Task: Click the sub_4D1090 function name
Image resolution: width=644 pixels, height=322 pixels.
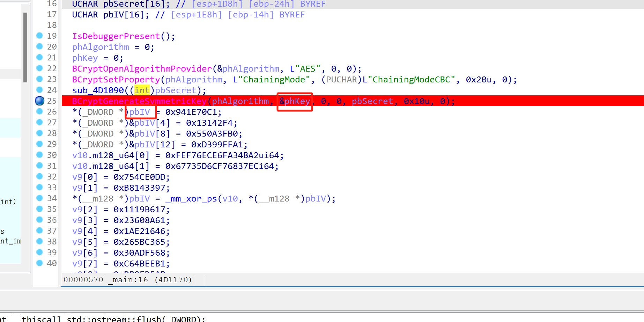Action: [x=97, y=90]
